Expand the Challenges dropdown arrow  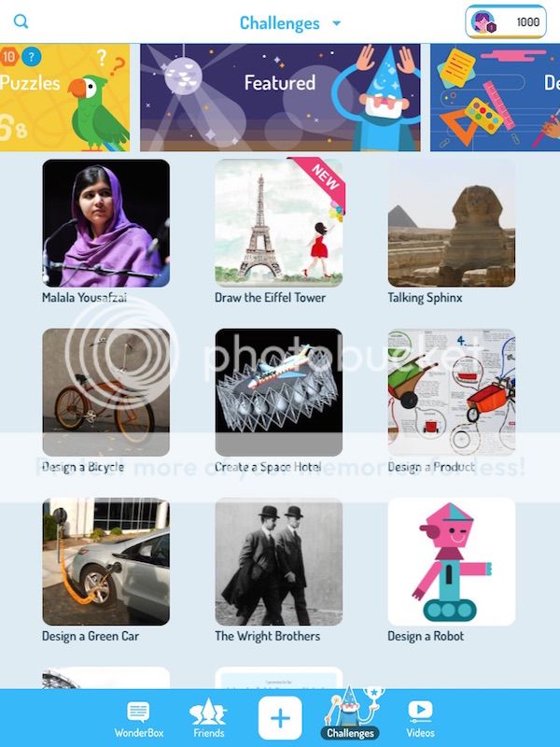(x=336, y=22)
